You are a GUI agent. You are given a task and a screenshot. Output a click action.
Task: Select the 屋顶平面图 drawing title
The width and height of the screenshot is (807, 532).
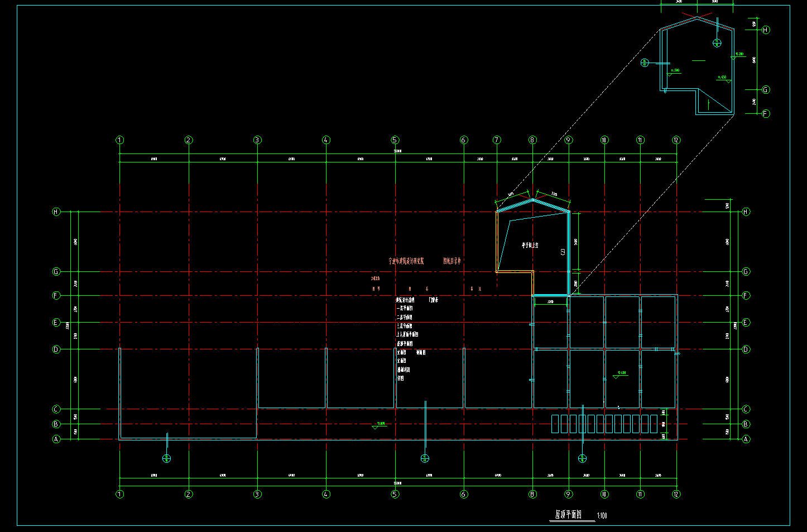coord(568,515)
